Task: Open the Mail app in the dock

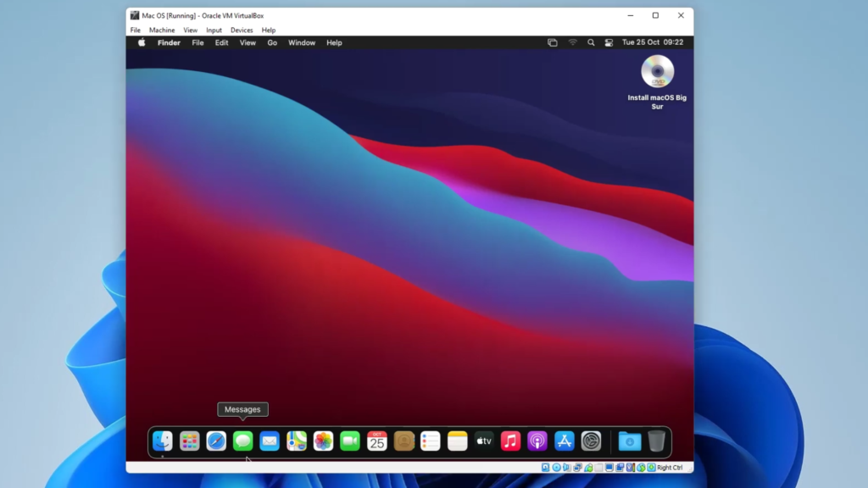Action: (x=270, y=441)
